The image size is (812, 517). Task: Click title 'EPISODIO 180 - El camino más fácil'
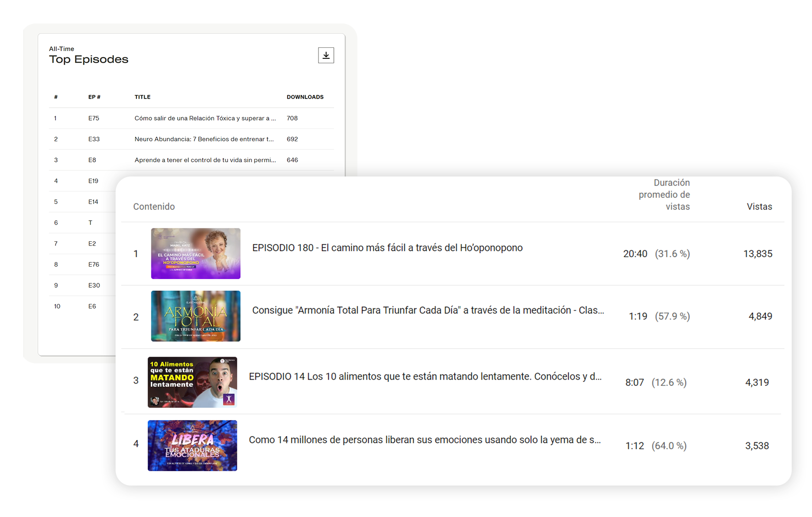click(x=387, y=248)
